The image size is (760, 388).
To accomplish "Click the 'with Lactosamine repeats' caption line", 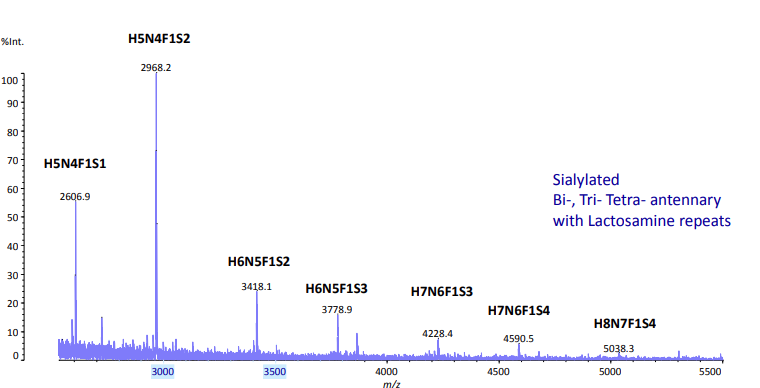I will (x=642, y=221).
